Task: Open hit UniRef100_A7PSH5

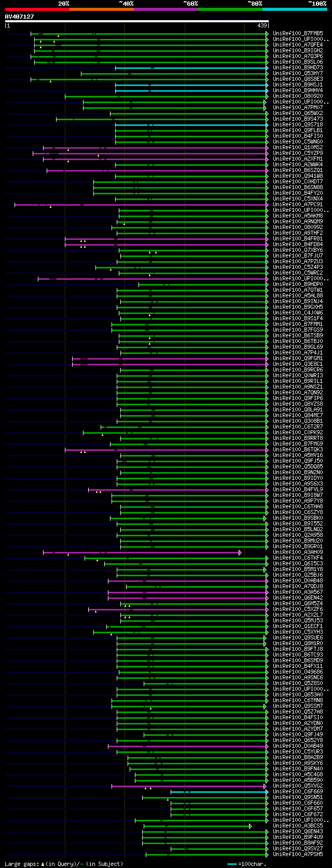Action: 298,854
